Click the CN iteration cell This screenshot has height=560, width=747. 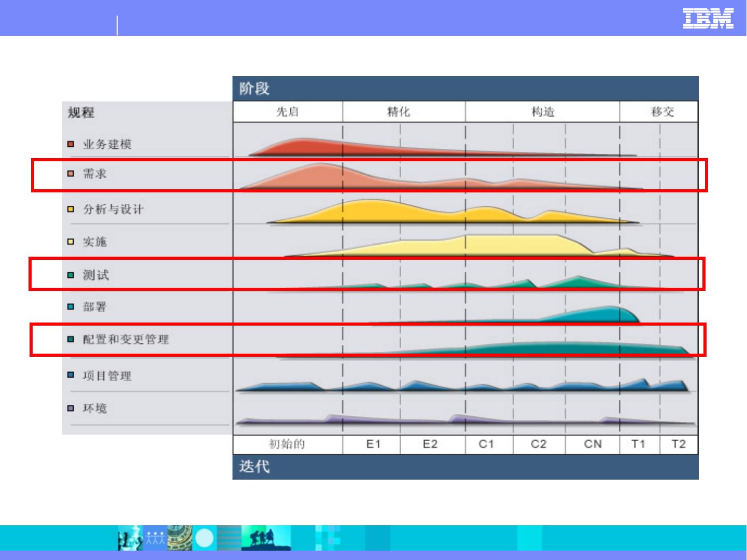click(x=593, y=444)
